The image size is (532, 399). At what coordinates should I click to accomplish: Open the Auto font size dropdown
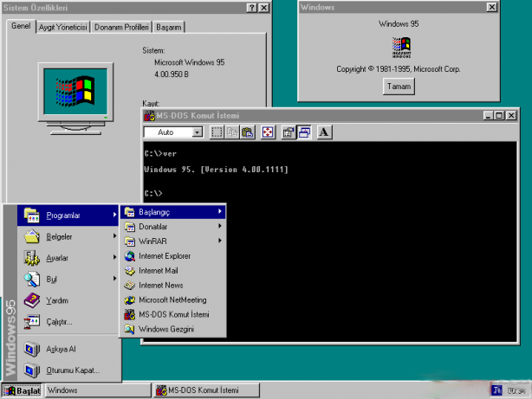pyautogui.click(x=198, y=132)
